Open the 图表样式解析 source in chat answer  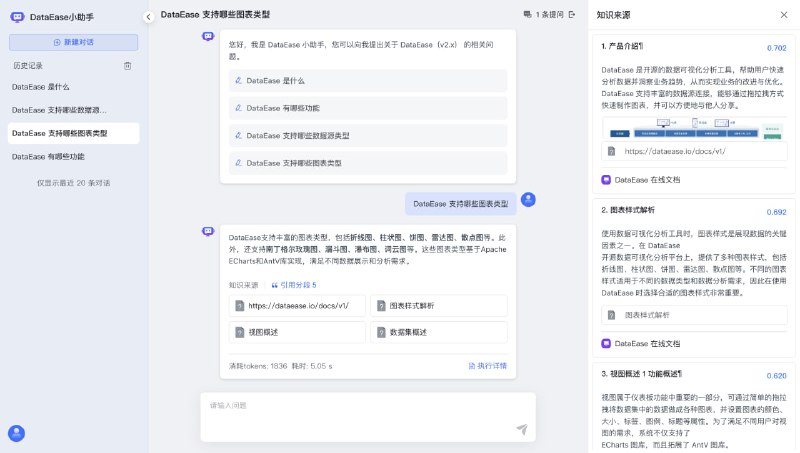pyautogui.click(x=438, y=305)
